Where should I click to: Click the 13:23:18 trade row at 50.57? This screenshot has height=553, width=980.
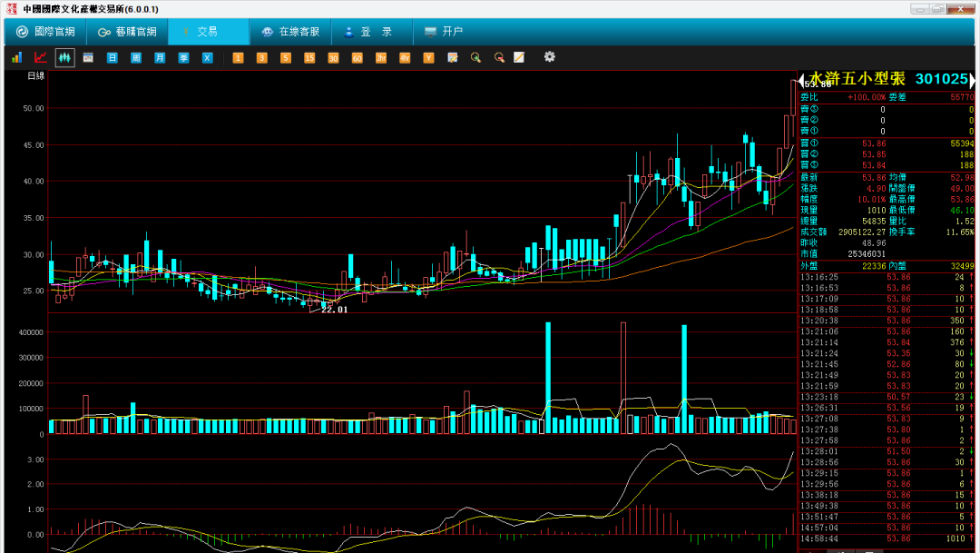(x=887, y=397)
